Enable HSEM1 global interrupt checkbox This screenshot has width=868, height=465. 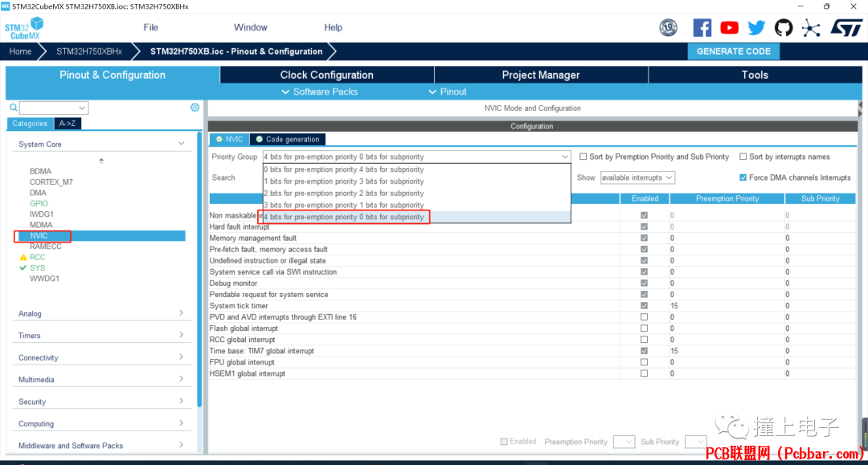pyautogui.click(x=644, y=373)
